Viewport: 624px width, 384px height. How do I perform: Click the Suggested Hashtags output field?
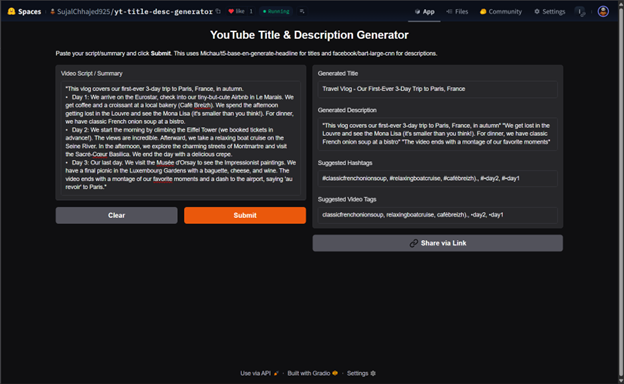(437, 178)
